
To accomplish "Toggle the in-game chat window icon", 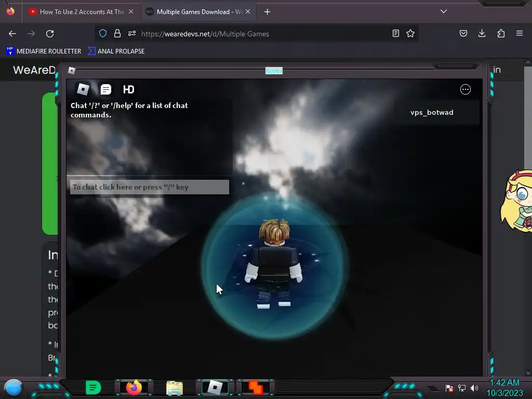I will point(106,89).
